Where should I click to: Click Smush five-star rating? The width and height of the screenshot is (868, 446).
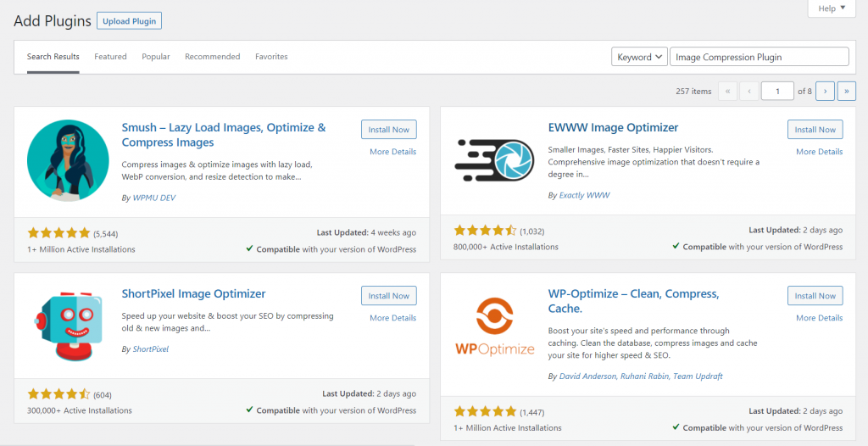[x=58, y=233]
